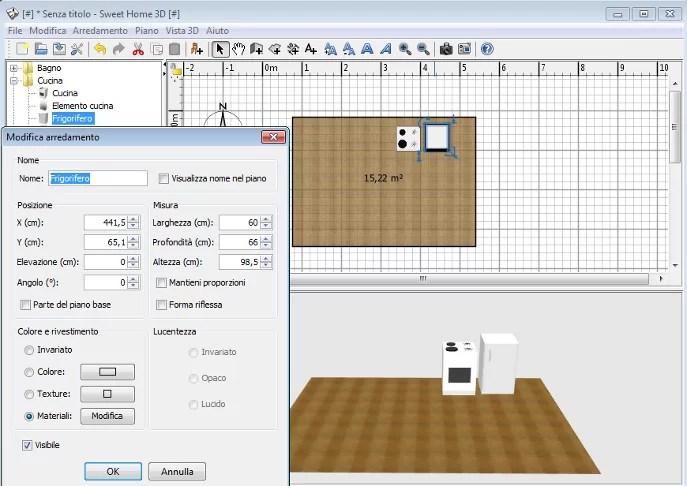Enable Visualizza nome nel piano checkbox
This screenshot has width=687, height=486.
[164, 179]
